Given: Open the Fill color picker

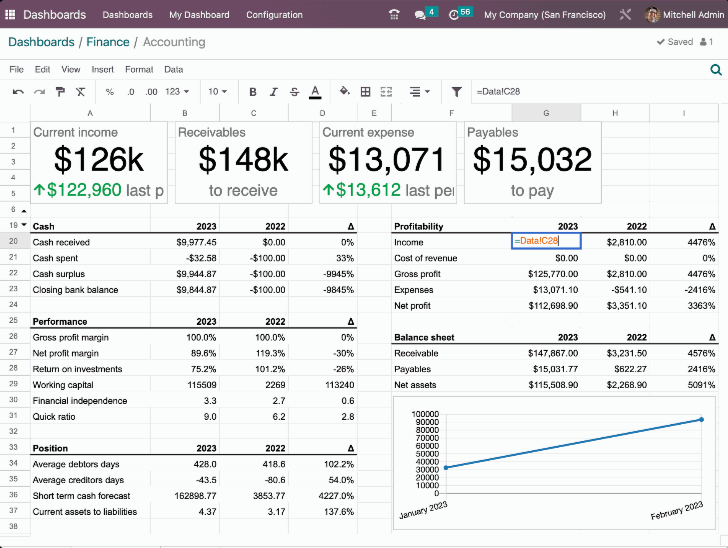Looking at the screenshot, I should tap(345, 92).
